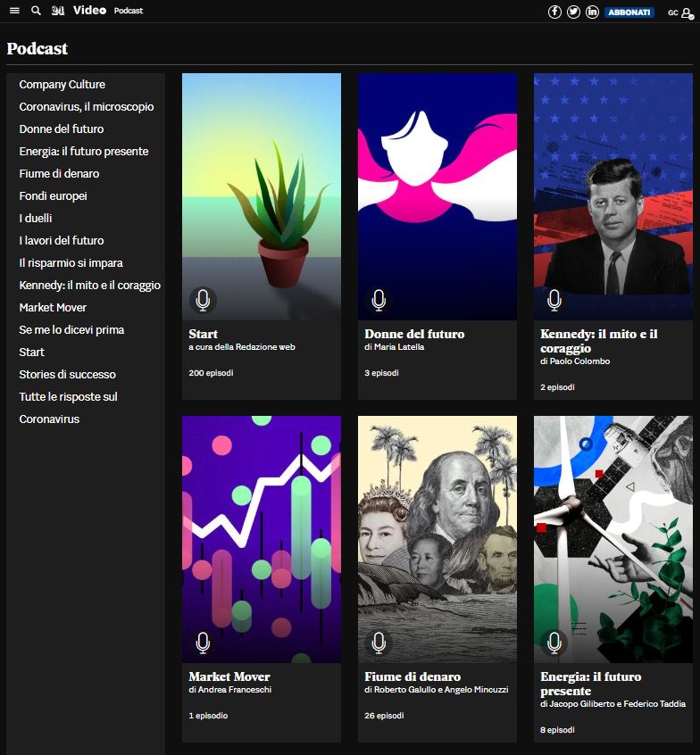Select Fondi europei in sidebar
Screen dimensions: 700x755
53,195
